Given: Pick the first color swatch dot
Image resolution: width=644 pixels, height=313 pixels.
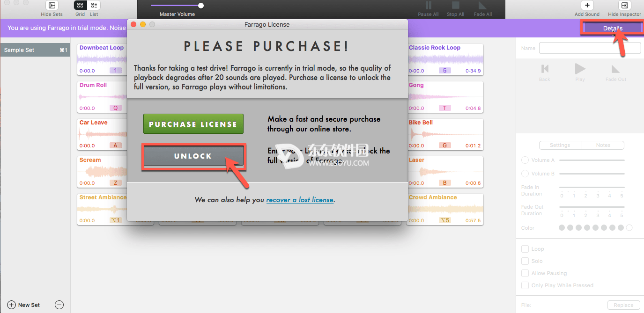Looking at the screenshot, I should [562, 228].
